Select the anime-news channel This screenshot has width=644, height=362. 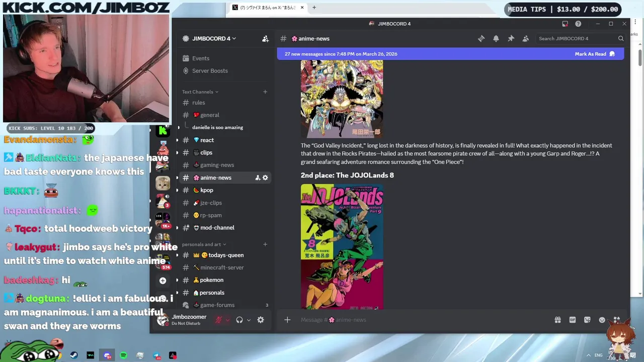coord(225,177)
